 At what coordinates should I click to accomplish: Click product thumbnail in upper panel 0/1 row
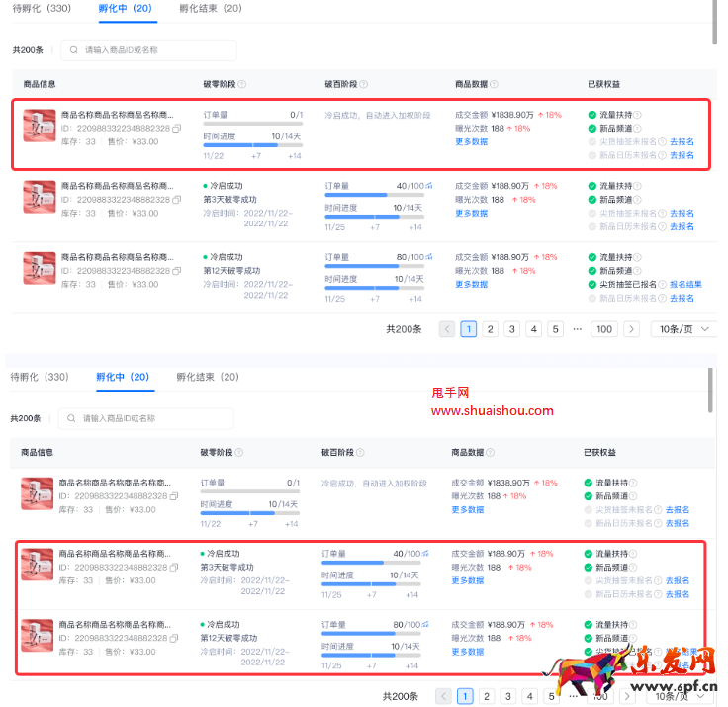[40, 126]
